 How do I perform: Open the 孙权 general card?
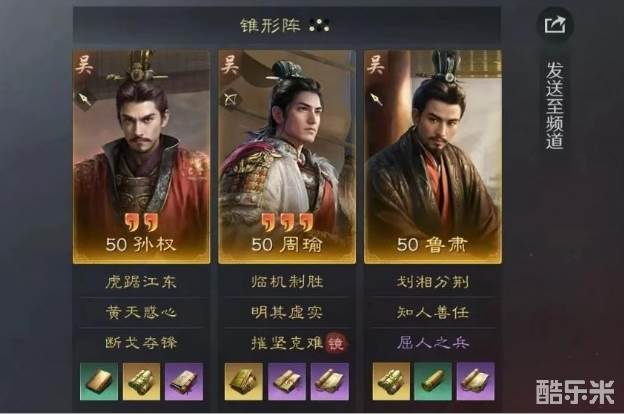pyautogui.click(x=141, y=157)
